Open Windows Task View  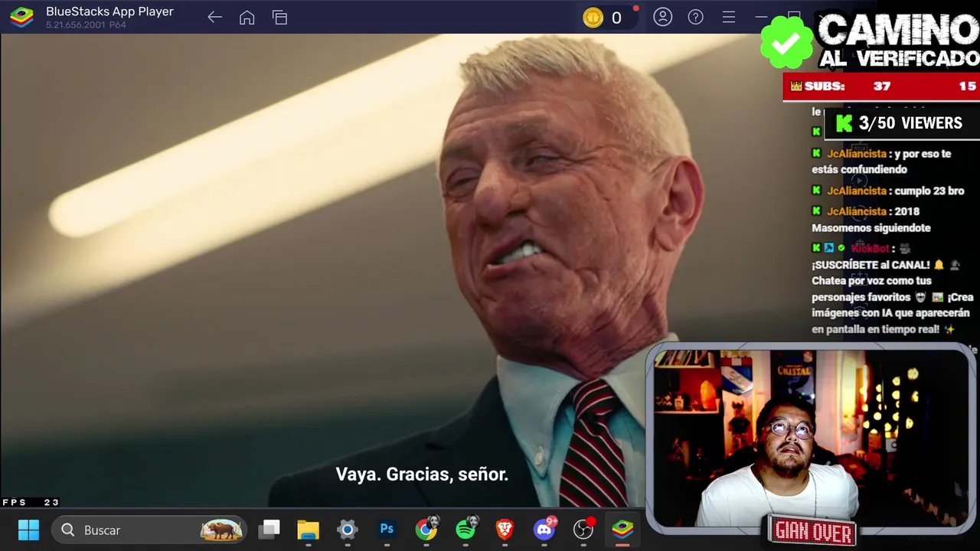point(269,530)
